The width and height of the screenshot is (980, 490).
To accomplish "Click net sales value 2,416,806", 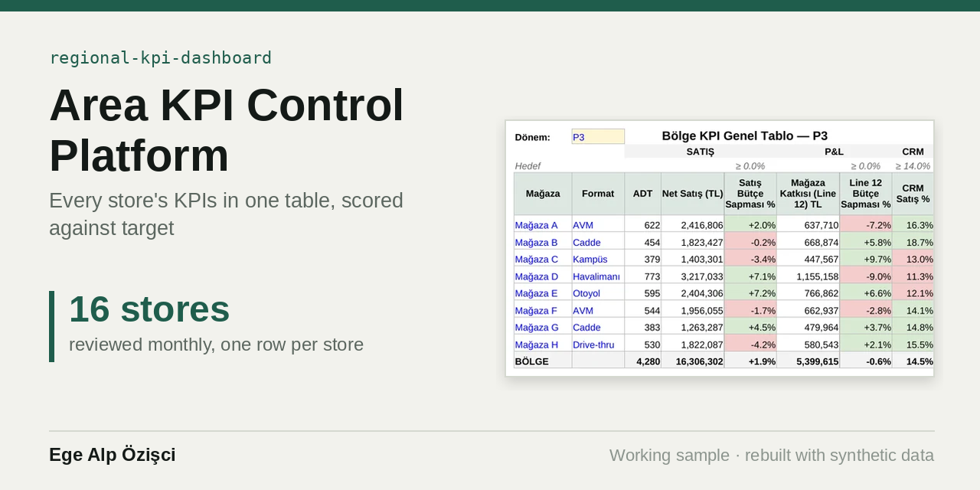I will [x=693, y=225].
